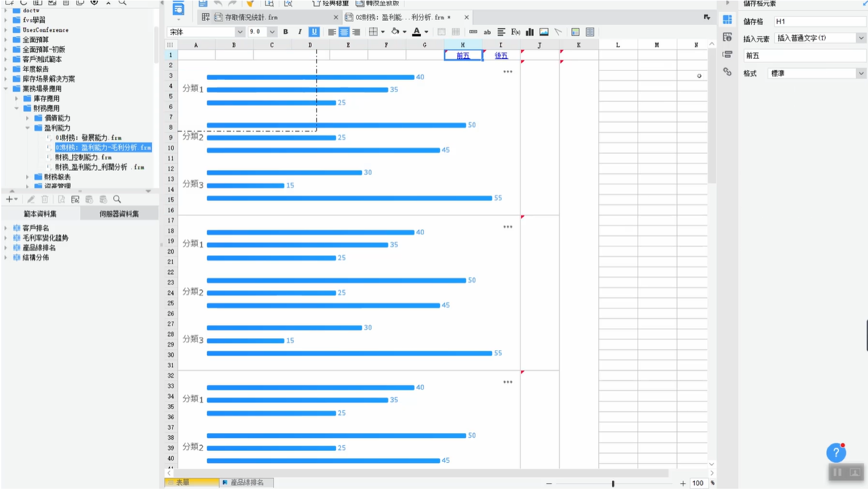Select the 全面預算-初版 folder
The width and height of the screenshot is (868, 490).
44,50
